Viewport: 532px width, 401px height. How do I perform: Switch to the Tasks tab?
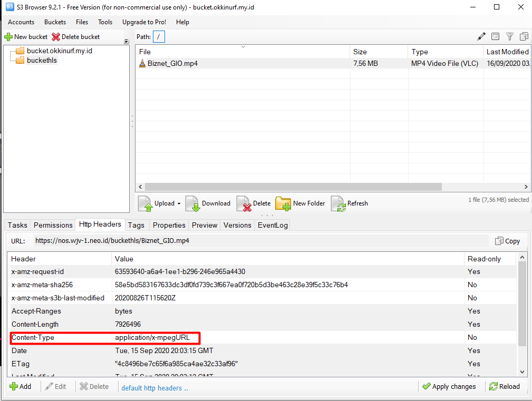tap(17, 225)
